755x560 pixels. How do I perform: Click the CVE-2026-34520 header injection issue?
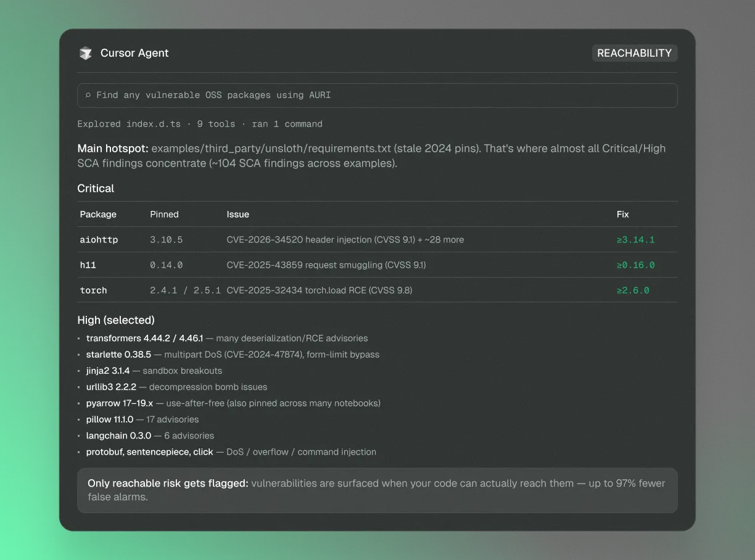tap(345, 240)
